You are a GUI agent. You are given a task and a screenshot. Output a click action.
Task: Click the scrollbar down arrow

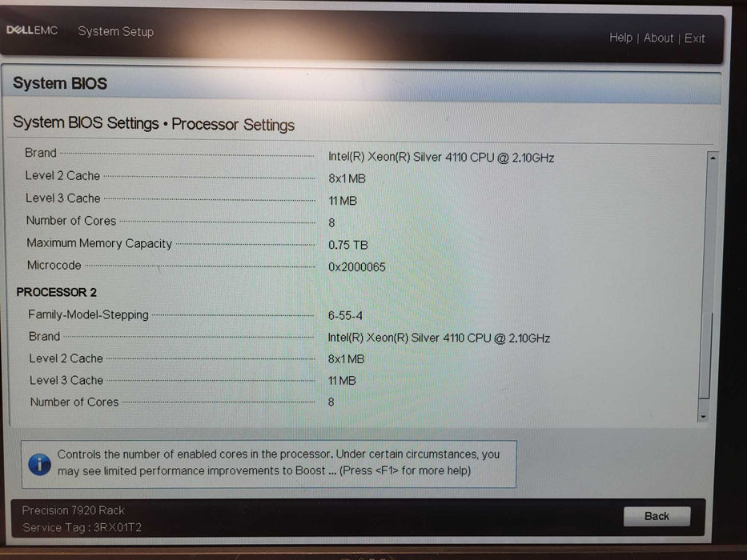coord(703,417)
